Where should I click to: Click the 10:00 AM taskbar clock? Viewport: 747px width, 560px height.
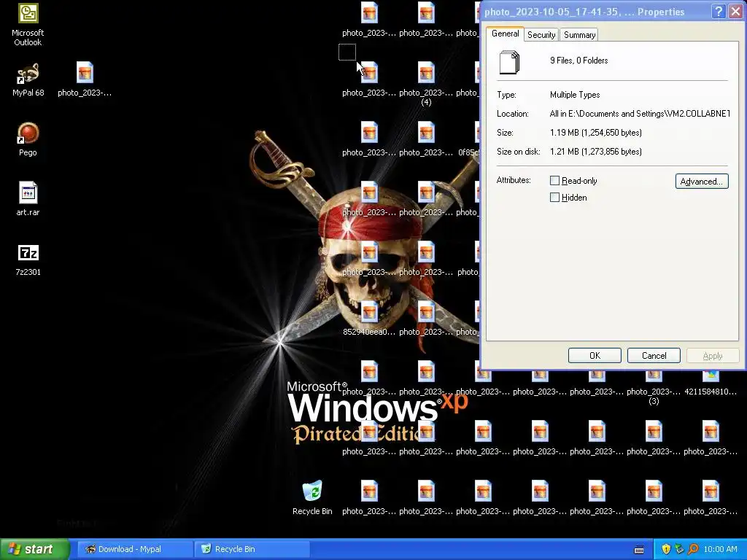pyautogui.click(x=720, y=549)
